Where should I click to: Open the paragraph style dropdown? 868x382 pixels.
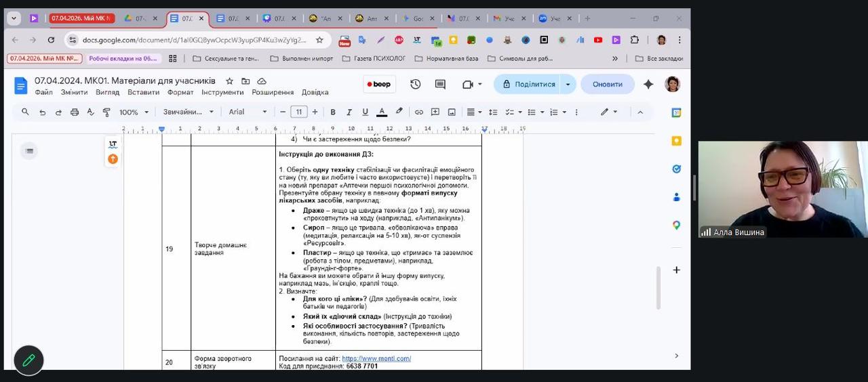tap(188, 112)
